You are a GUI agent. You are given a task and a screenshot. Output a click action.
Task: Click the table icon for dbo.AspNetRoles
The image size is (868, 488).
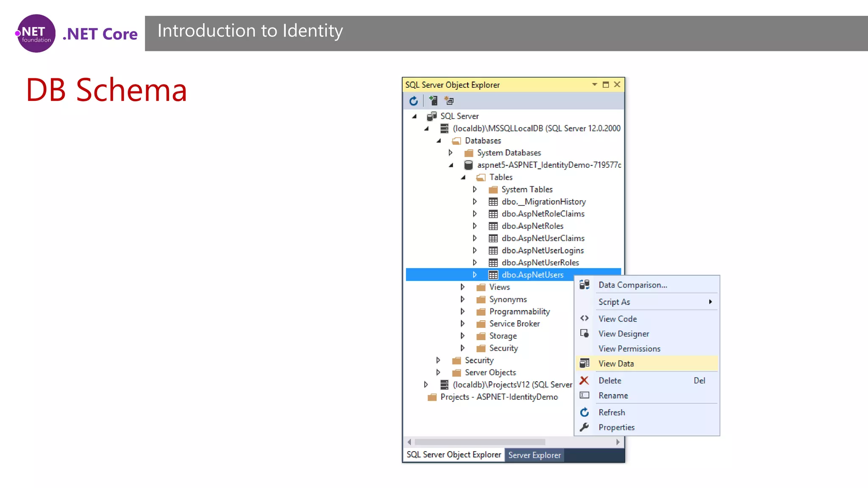click(x=493, y=226)
